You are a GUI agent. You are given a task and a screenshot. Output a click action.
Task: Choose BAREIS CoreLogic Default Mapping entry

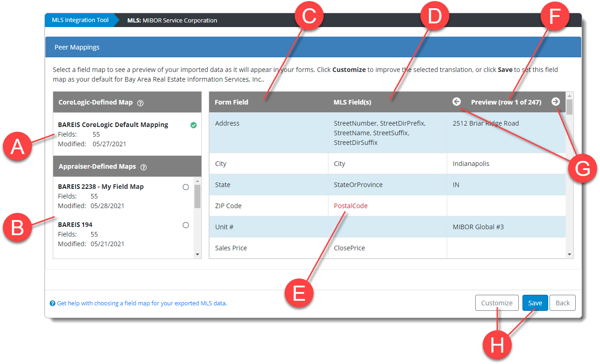(113, 125)
